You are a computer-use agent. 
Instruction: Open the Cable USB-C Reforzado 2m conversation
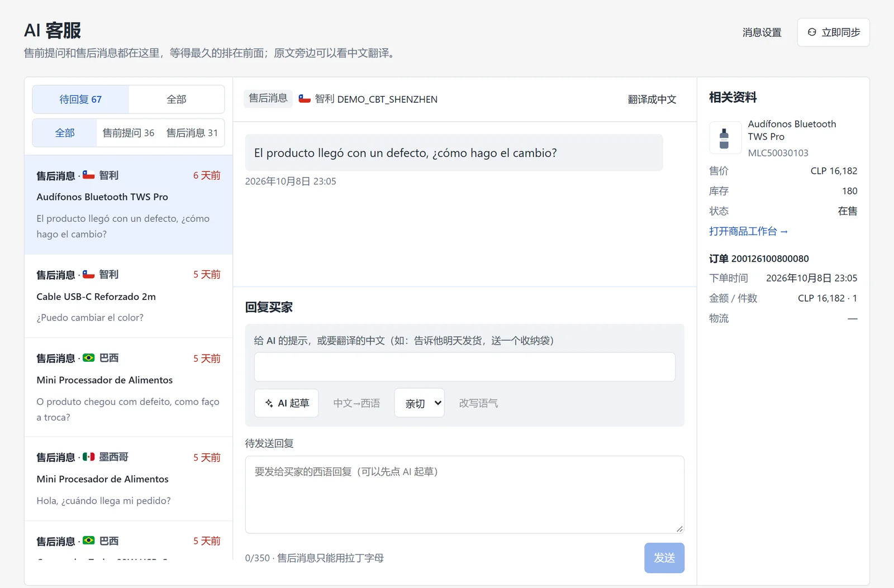pos(129,296)
